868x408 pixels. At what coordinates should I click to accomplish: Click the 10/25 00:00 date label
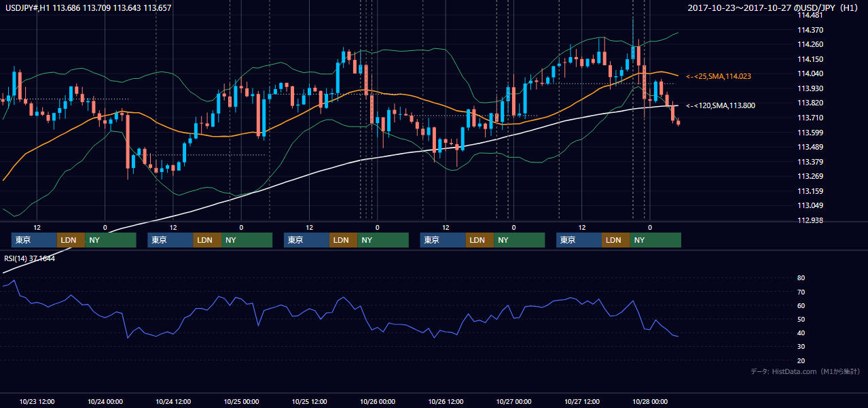pyautogui.click(x=241, y=401)
